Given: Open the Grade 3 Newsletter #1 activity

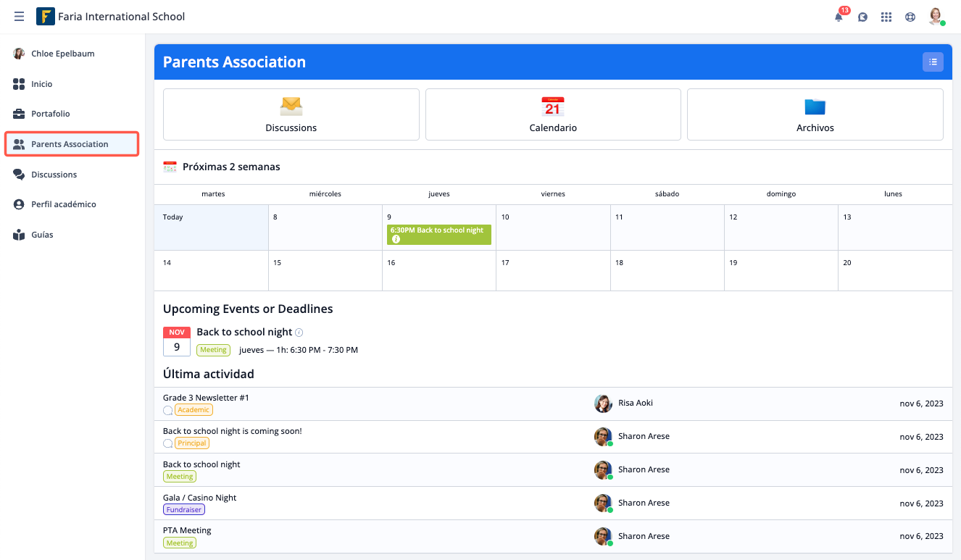Looking at the screenshot, I should (206, 398).
